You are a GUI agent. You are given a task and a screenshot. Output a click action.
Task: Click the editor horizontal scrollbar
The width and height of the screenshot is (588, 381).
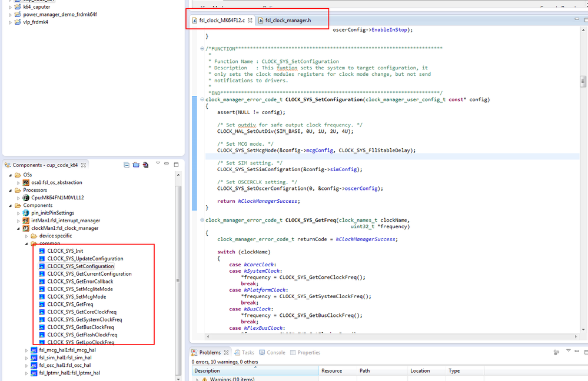[x=391, y=336]
